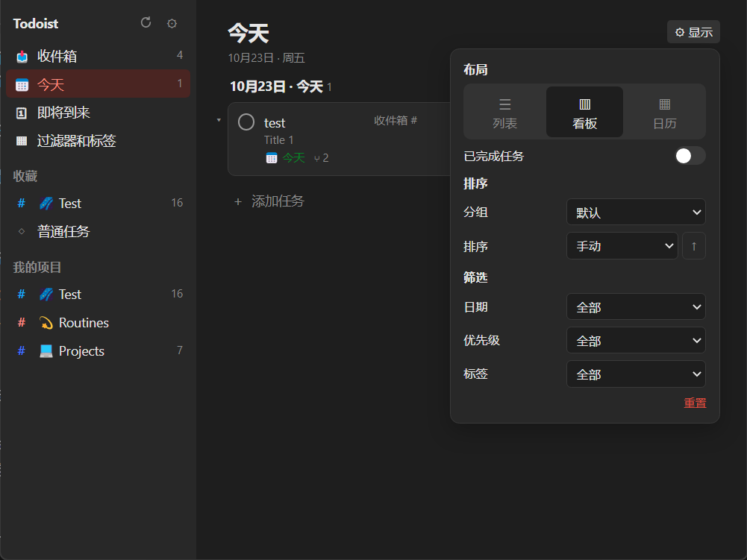Click the Filters and Labels grid icon
The image size is (747, 560).
coord(22,141)
